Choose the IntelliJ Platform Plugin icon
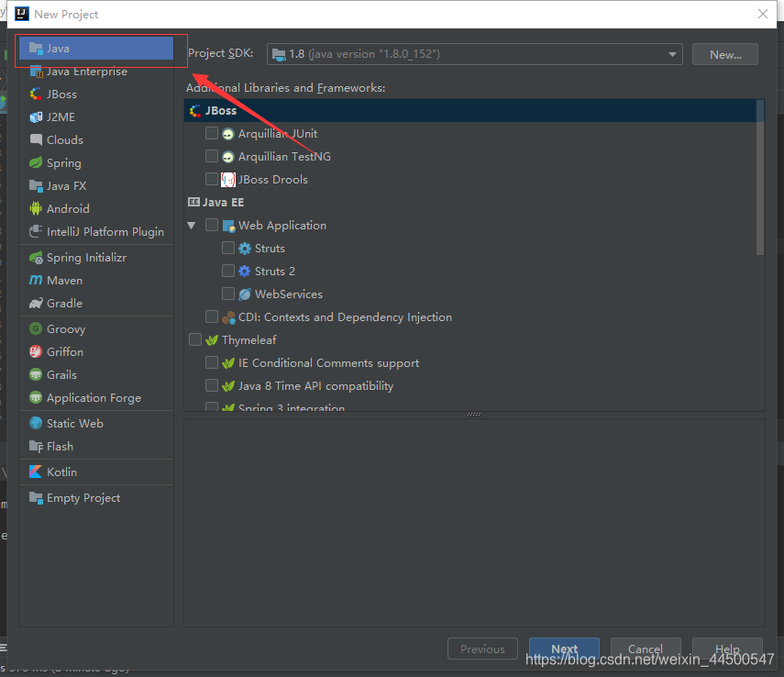Viewport: 784px width, 677px height. [x=36, y=232]
